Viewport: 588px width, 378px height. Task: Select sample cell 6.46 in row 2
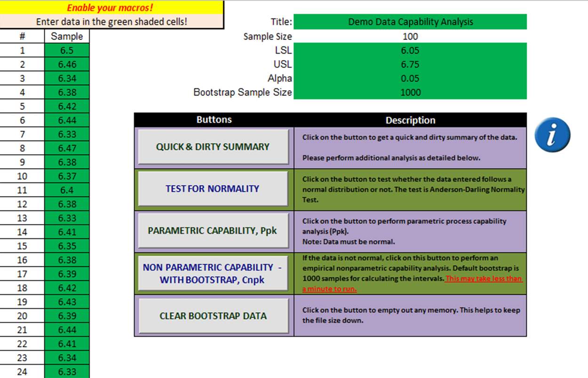tap(67, 64)
